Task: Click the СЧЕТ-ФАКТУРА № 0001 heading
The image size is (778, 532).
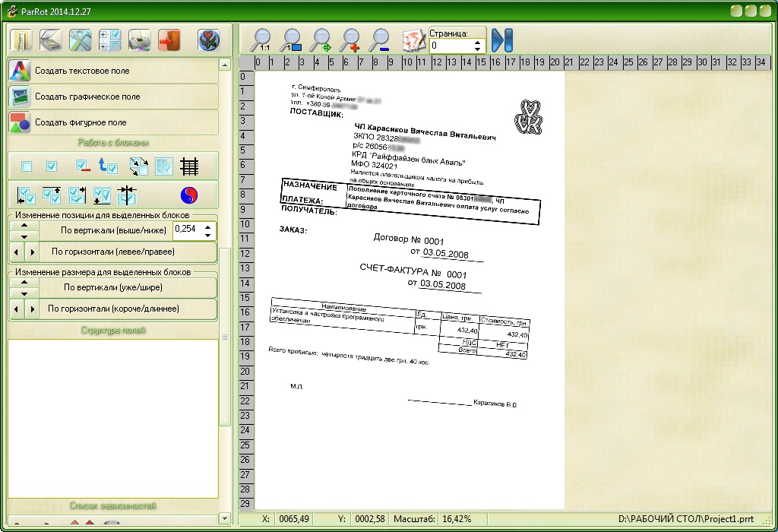Action: tap(413, 271)
